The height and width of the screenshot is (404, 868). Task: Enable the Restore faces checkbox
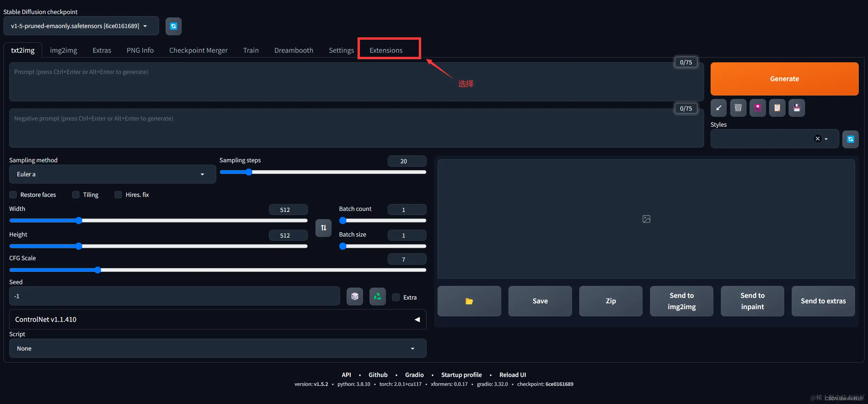click(13, 195)
